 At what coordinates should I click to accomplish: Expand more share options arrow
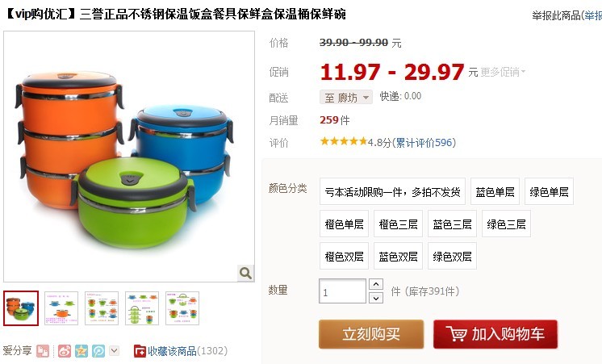pos(115,350)
